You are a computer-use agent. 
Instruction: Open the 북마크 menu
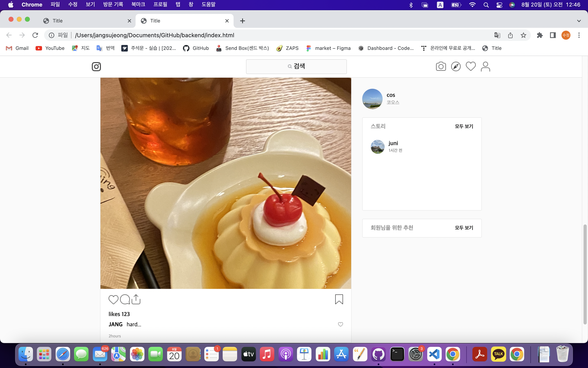138,5
